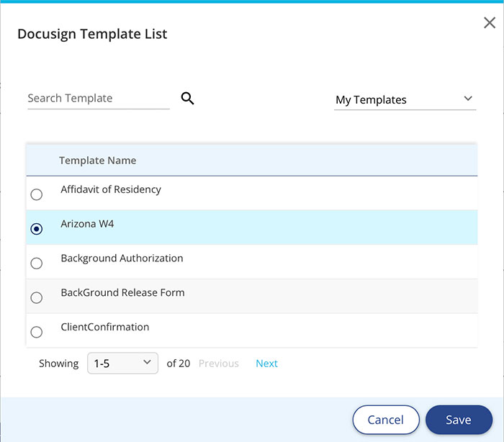The height and width of the screenshot is (442, 504).
Task: Select the Arizona W4 radio button
Action: pos(36,229)
